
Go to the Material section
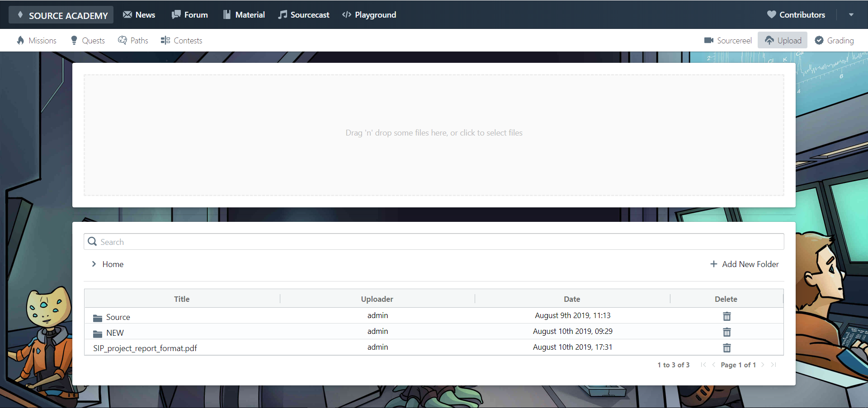(x=244, y=15)
